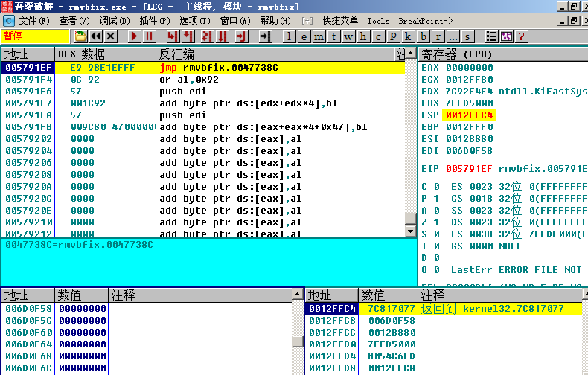The image size is (588, 375).
Task: Click the 反汇编 column header
Action: point(275,54)
